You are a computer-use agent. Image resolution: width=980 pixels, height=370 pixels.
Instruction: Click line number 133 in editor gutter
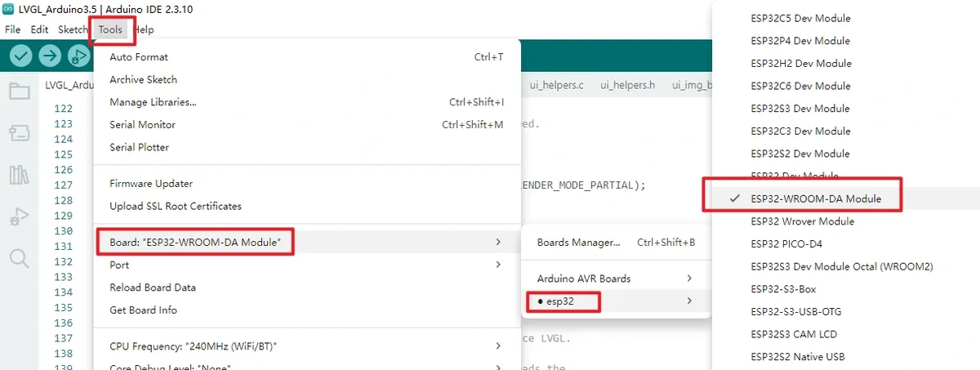63,277
